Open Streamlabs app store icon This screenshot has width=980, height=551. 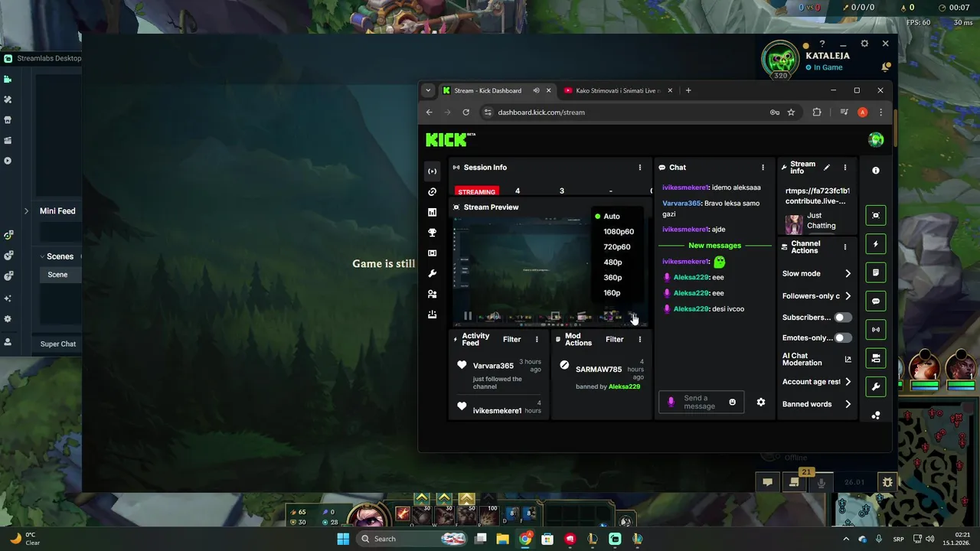[8, 120]
